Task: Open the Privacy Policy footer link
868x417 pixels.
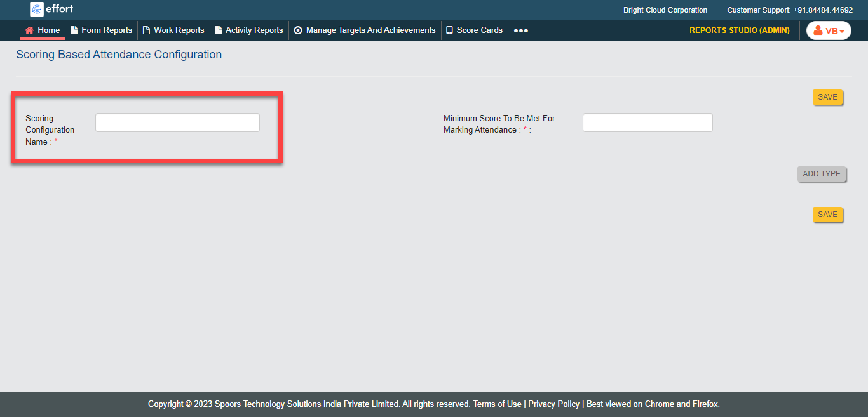Action: click(553, 404)
